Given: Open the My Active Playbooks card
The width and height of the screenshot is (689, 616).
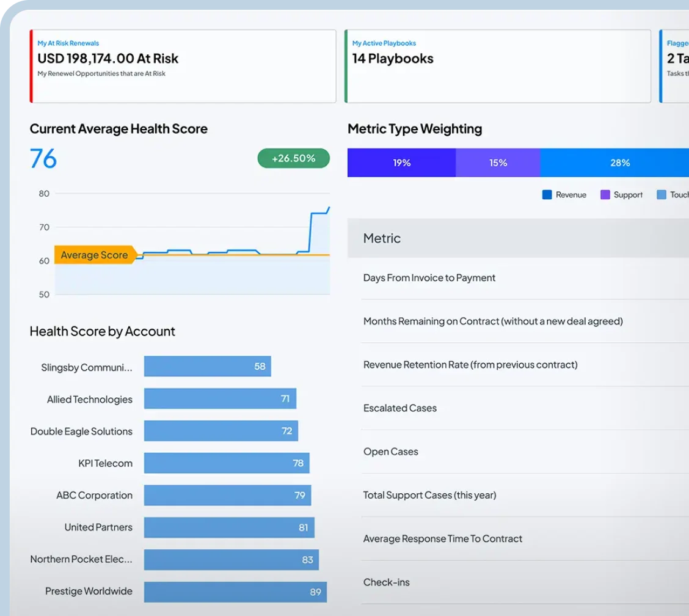Looking at the screenshot, I should 497,66.
